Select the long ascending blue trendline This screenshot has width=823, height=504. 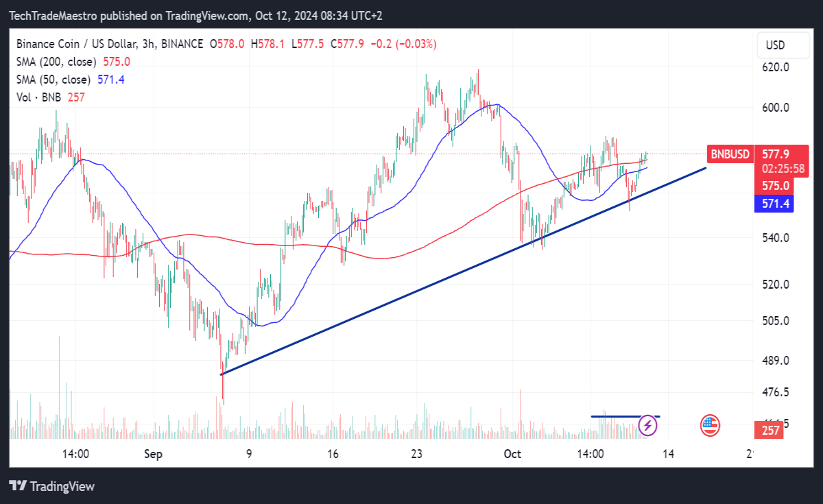tap(463, 271)
